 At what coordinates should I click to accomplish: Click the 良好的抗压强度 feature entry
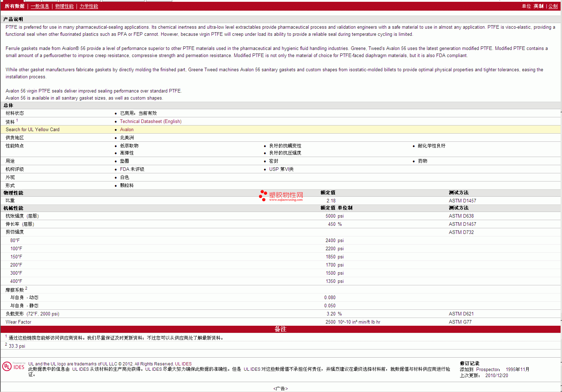(x=285, y=153)
